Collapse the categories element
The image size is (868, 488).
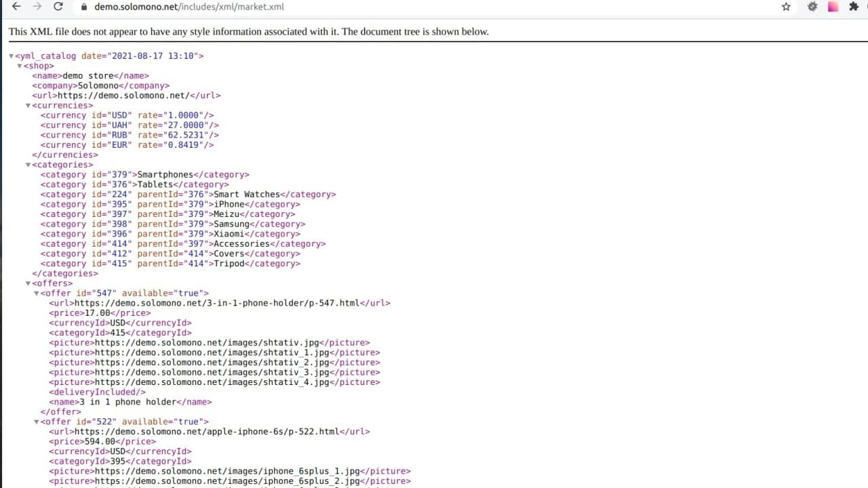click(28, 164)
